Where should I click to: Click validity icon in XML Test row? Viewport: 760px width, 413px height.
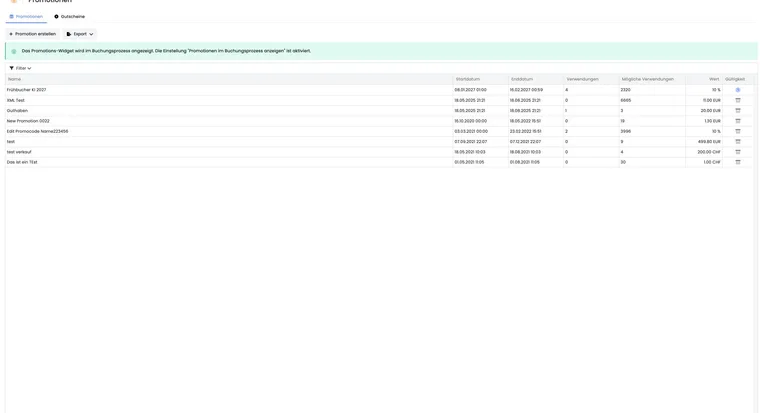pos(738,100)
